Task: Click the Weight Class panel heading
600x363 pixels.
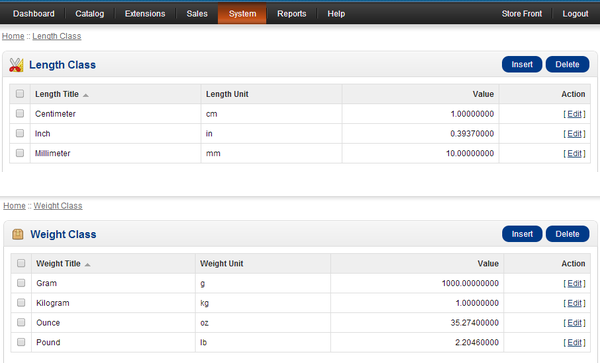Action: point(63,234)
